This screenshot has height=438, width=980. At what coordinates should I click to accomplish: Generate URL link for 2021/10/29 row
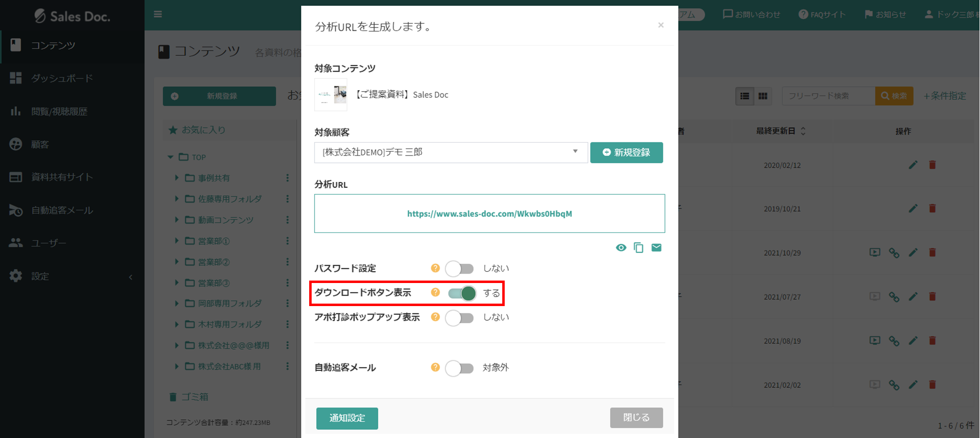[x=894, y=253]
